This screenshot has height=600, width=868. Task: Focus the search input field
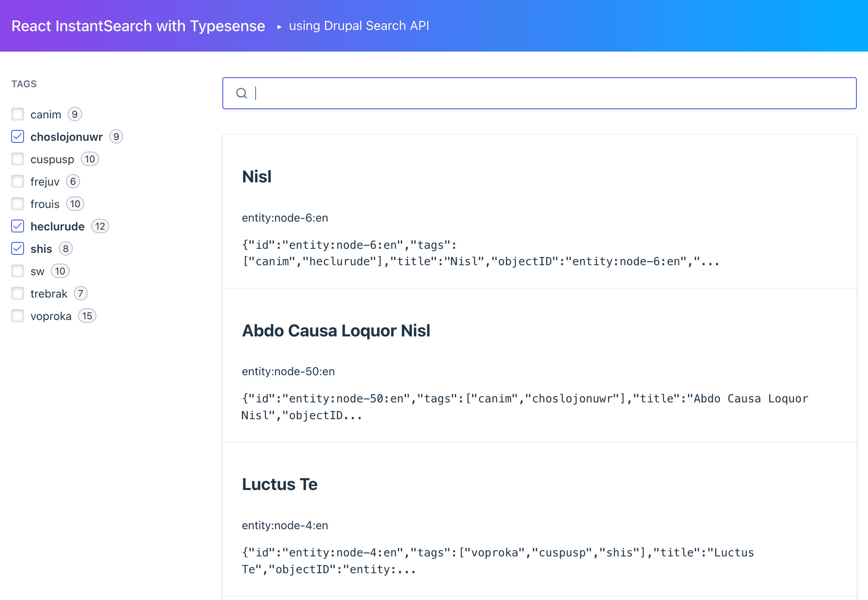(552, 93)
